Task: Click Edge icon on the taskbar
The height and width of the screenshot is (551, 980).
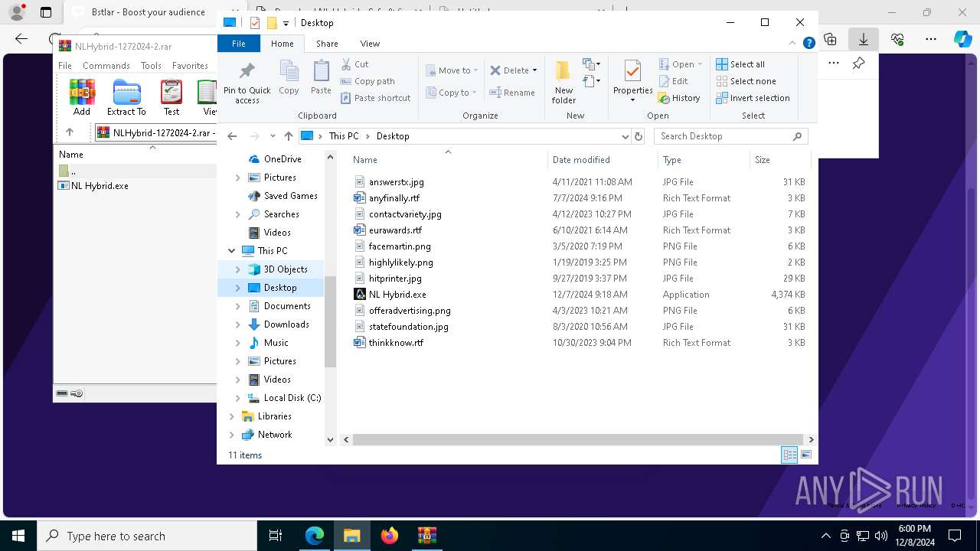Action: coord(315,536)
